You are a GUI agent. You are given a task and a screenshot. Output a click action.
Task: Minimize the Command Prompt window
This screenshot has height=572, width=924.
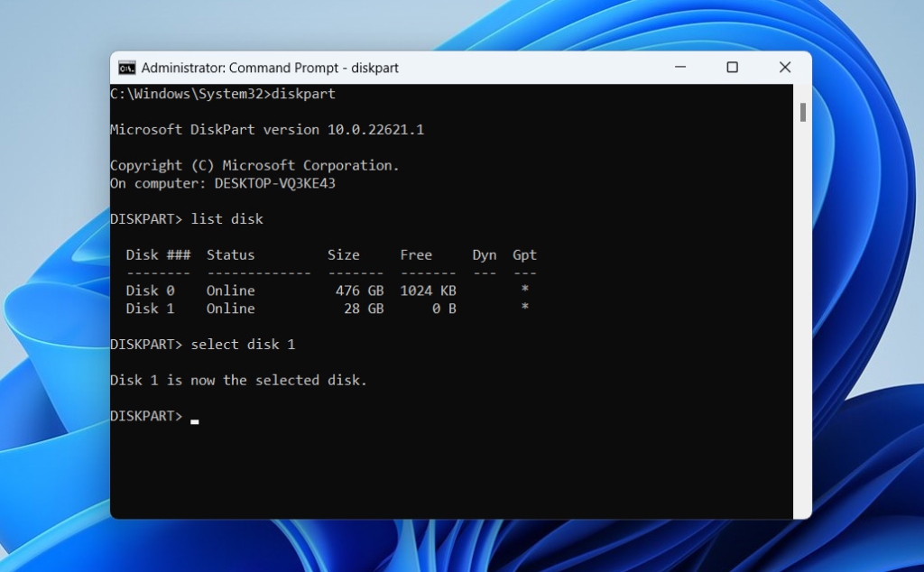click(679, 68)
